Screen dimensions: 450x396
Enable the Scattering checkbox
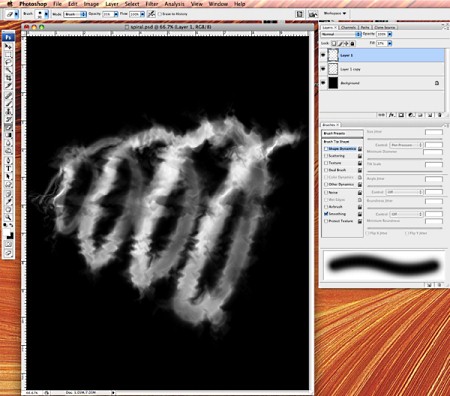pyautogui.click(x=326, y=156)
